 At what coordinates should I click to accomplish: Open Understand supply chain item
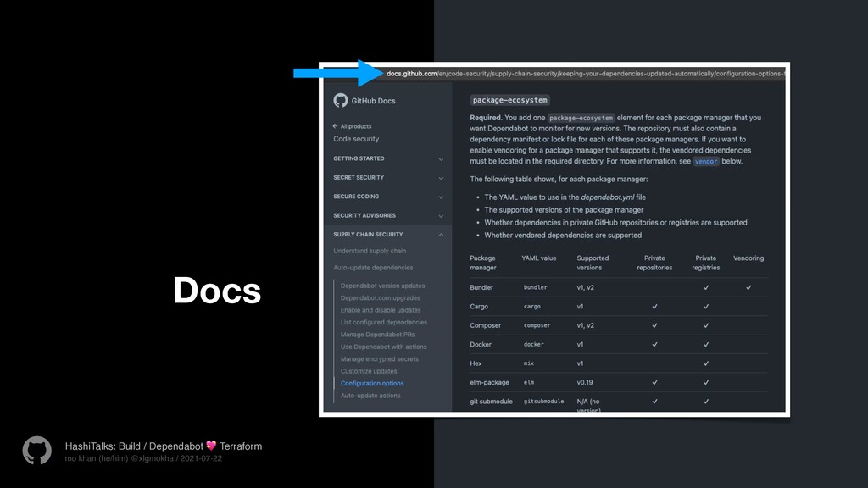pyautogui.click(x=370, y=251)
